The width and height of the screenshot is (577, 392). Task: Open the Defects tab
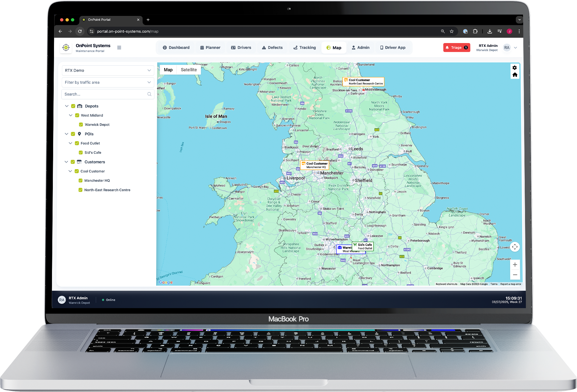pyautogui.click(x=272, y=48)
